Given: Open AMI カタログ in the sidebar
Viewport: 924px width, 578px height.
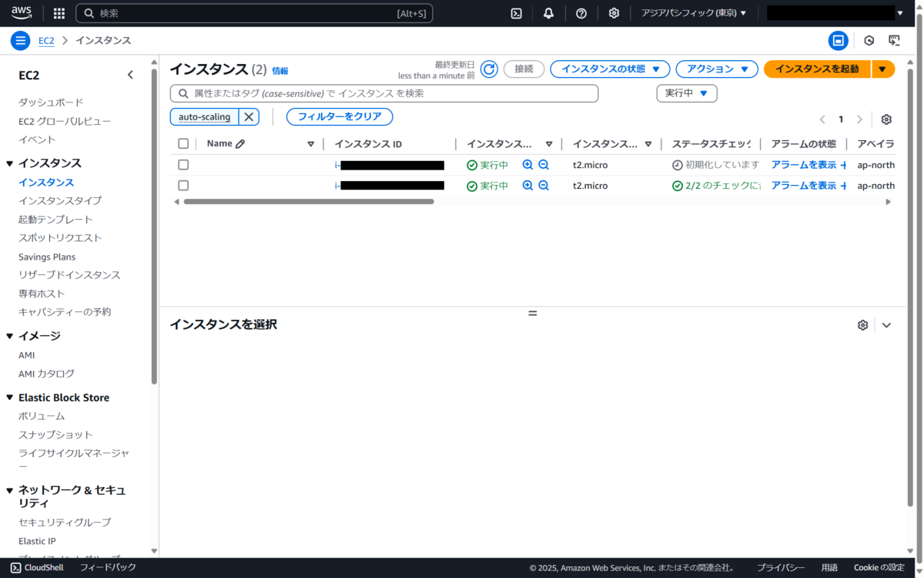Looking at the screenshot, I should [x=46, y=374].
